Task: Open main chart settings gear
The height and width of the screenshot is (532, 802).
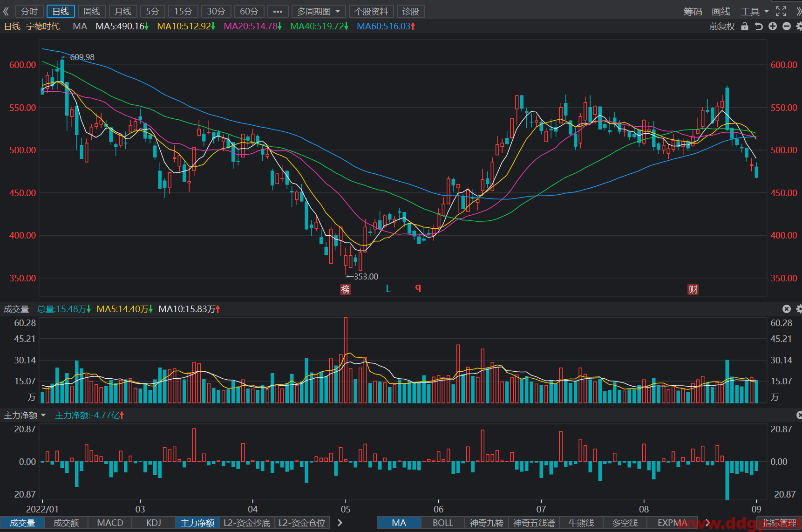Action: pos(799,27)
